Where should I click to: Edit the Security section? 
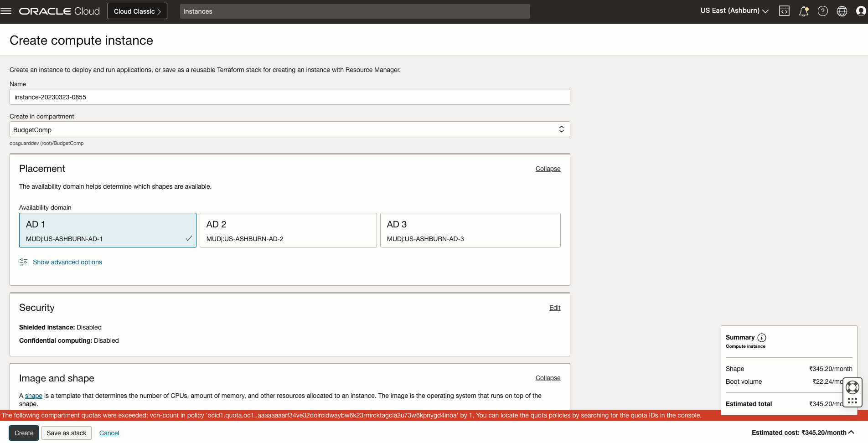point(555,308)
